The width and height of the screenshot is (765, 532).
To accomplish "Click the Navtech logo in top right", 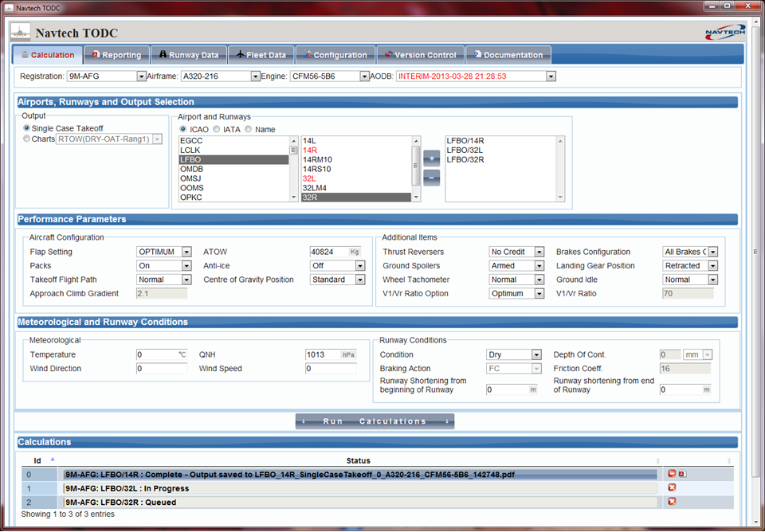I will coord(724,32).
